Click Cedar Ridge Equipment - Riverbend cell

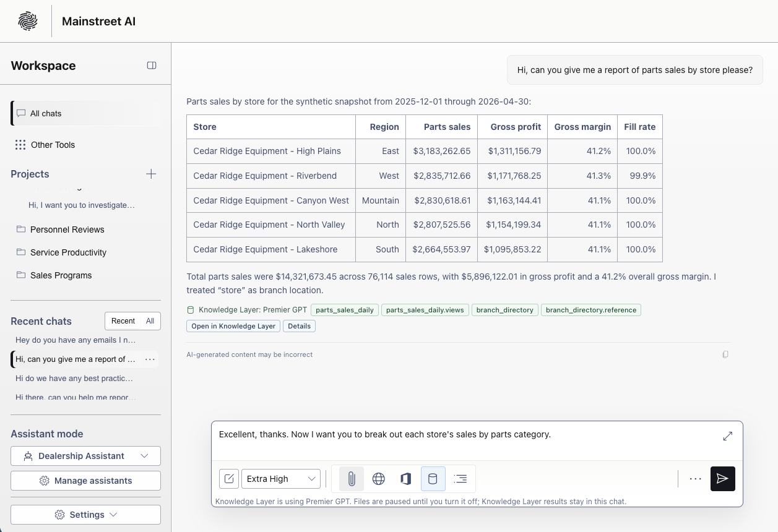tap(271, 176)
